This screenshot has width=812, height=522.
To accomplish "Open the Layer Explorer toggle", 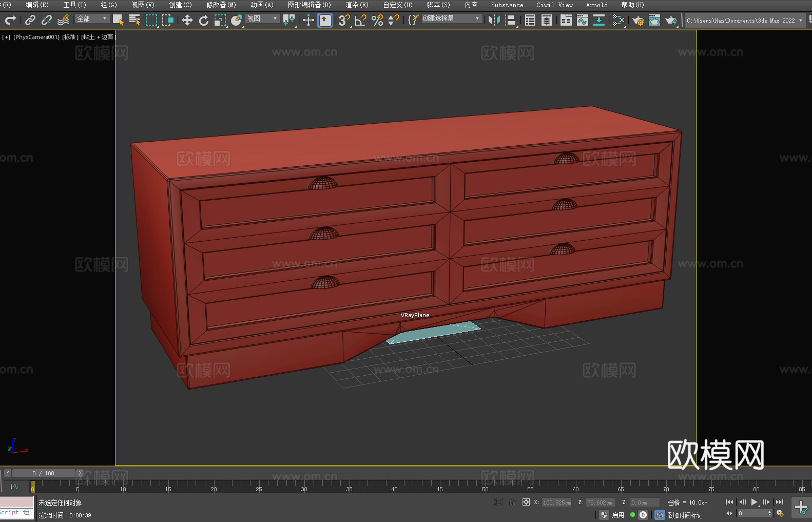I will (547, 20).
